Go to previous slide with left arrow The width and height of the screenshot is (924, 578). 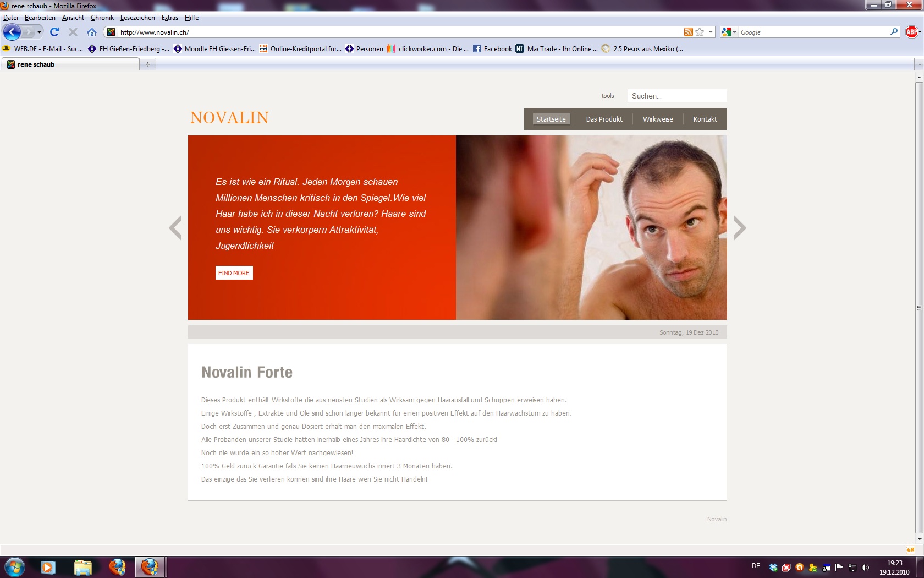coord(175,228)
